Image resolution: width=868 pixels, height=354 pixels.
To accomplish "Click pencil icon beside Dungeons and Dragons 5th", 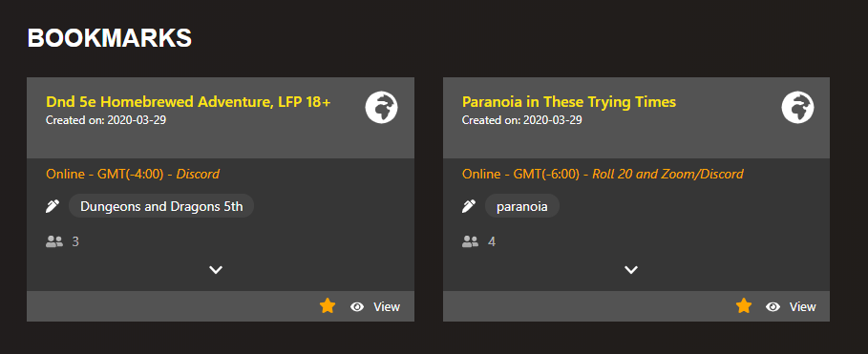I will [52, 206].
